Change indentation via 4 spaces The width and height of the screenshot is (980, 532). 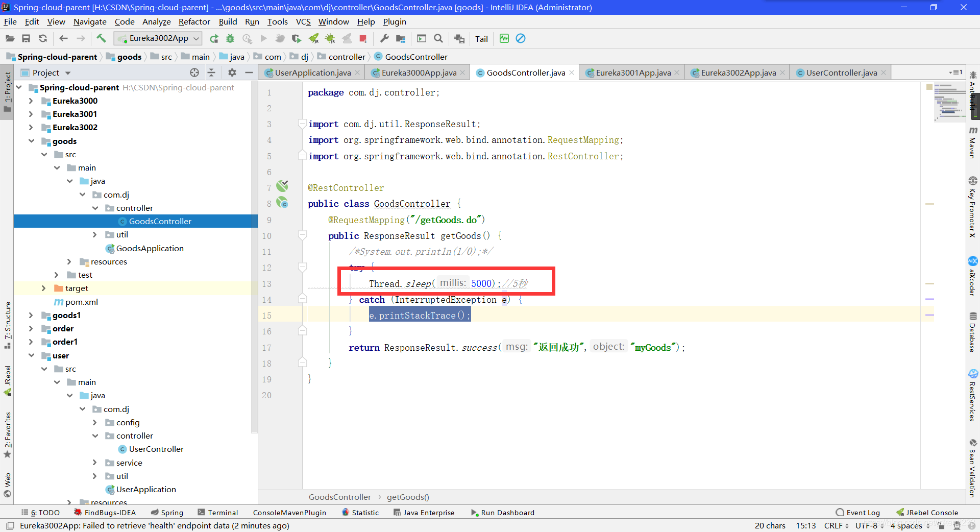(910, 525)
